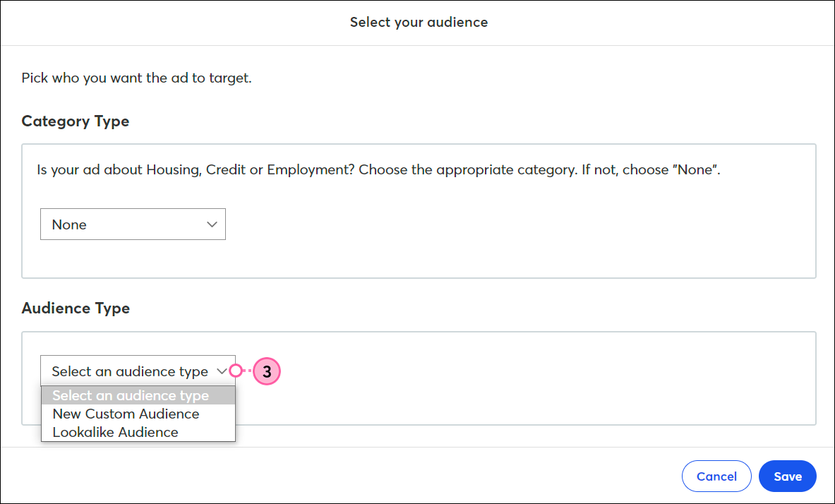
Task: Click the Save button
Action: pyautogui.click(x=788, y=476)
